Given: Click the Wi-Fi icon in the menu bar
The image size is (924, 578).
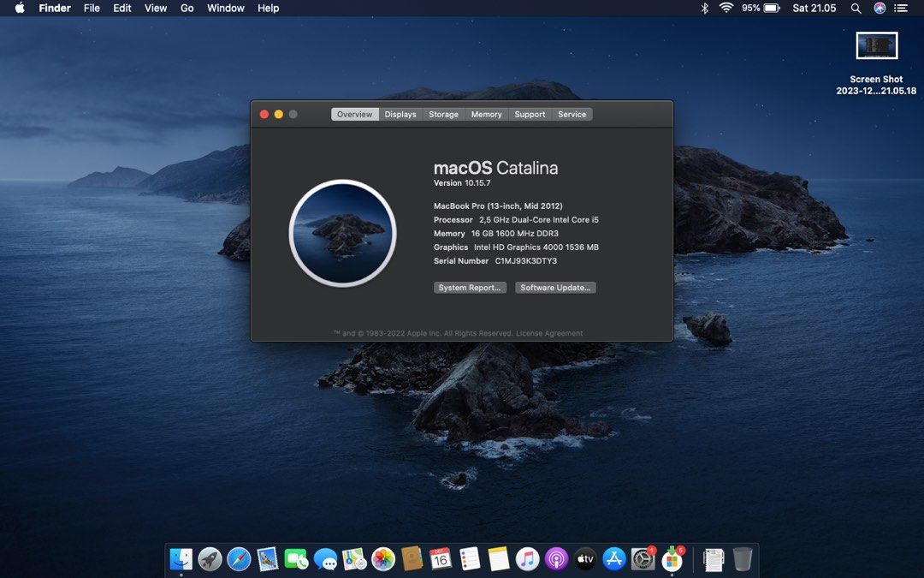Looking at the screenshot, I should [x=726, y=8].
